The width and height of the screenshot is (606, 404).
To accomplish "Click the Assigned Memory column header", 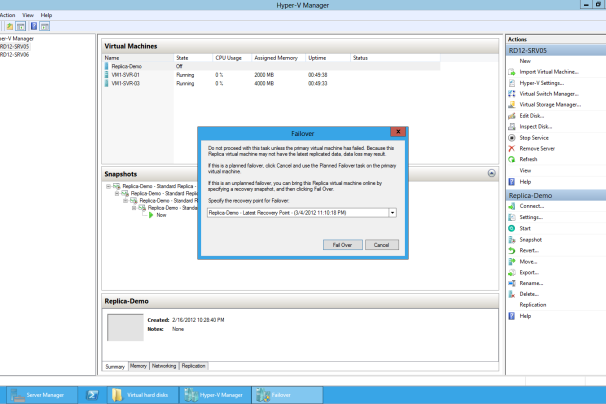I will pos(278,58).
